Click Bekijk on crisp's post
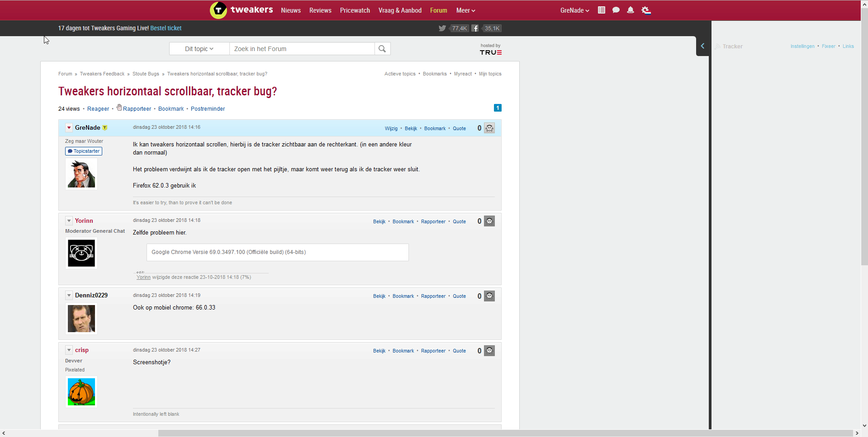This screenshot has width=868, height=437. pyautogui.click(x=379, y=351)
